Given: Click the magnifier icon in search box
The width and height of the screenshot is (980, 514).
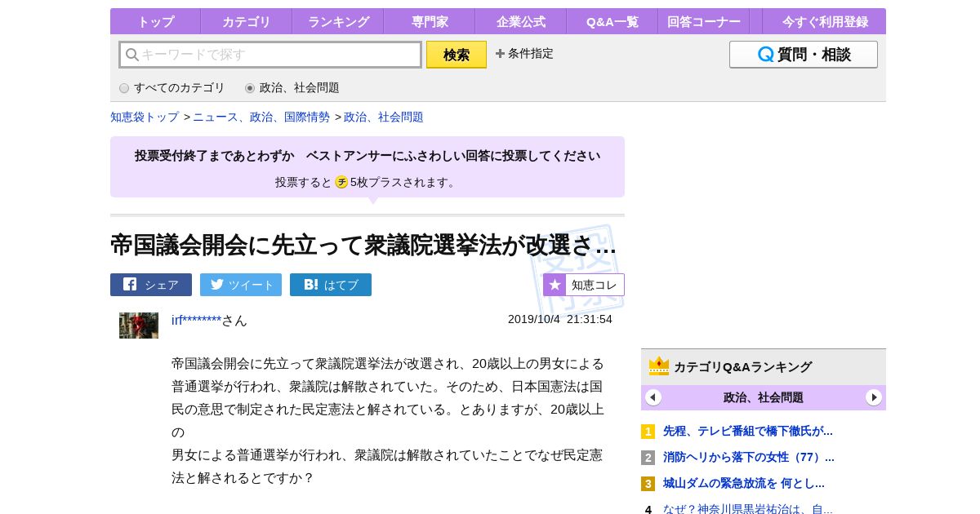Looking at the screenshot, I should point(131,55).
